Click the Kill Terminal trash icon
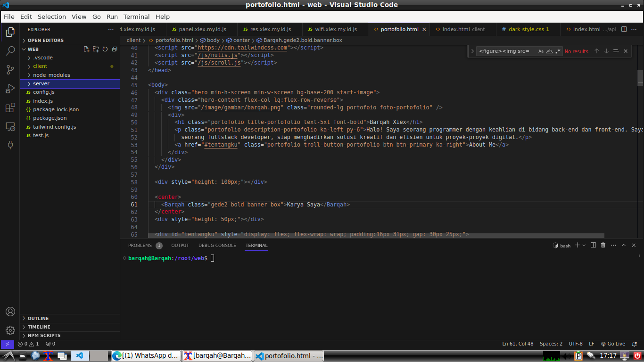Screen dimensions: 644x362 tap(603, 245)
